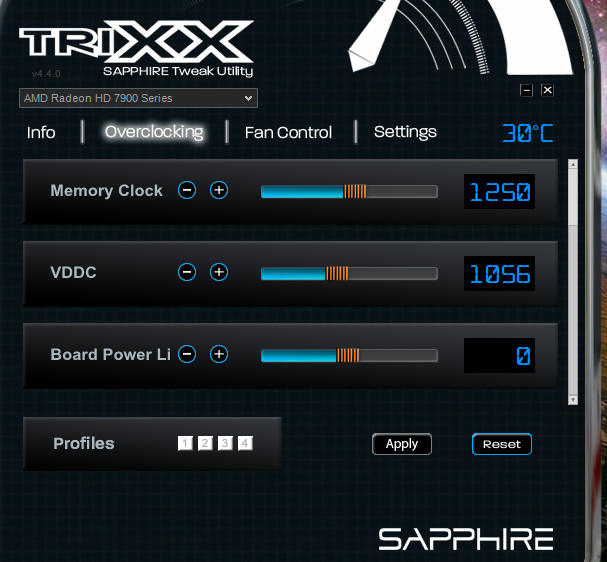Select profile slot 2
This screenshot has width=607, height=562.
[205, 443]
